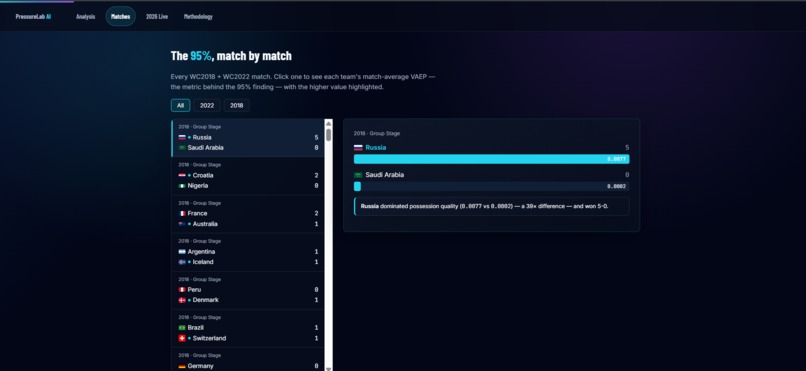This screenshot has width=806, height=371.
Task: Click the Iceland flag icon
Action: click(x=182, y=262)
